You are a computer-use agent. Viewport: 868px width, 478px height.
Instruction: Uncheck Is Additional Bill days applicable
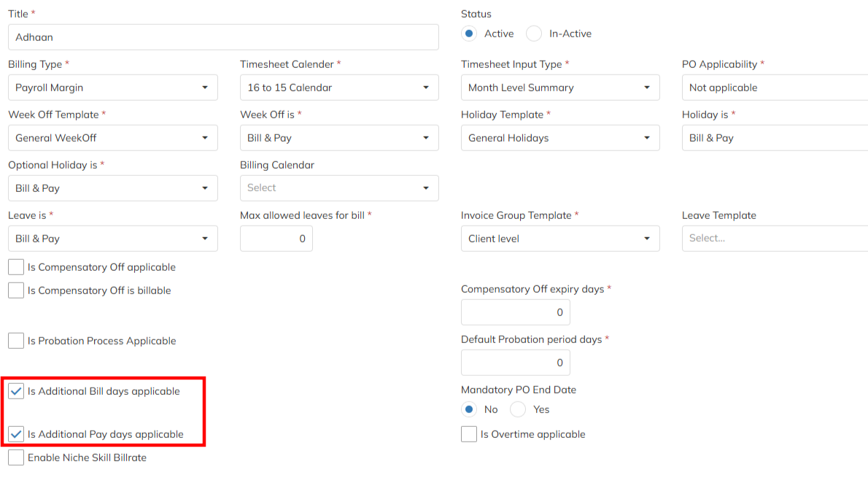(16, 391)
